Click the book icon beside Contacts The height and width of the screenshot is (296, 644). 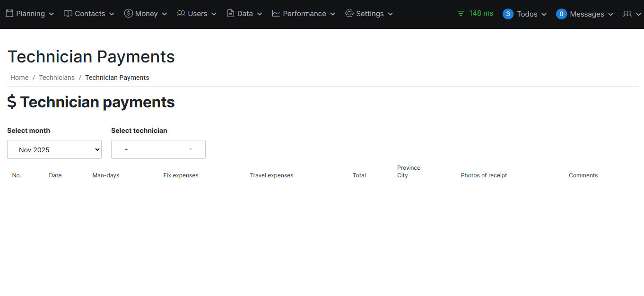(68, 14)
